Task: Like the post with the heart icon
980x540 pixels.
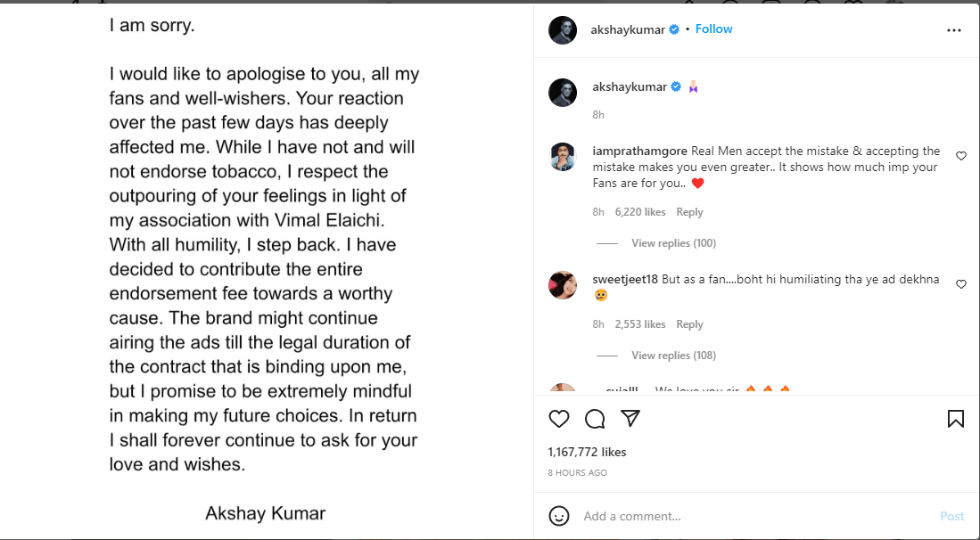Action: 559,419
